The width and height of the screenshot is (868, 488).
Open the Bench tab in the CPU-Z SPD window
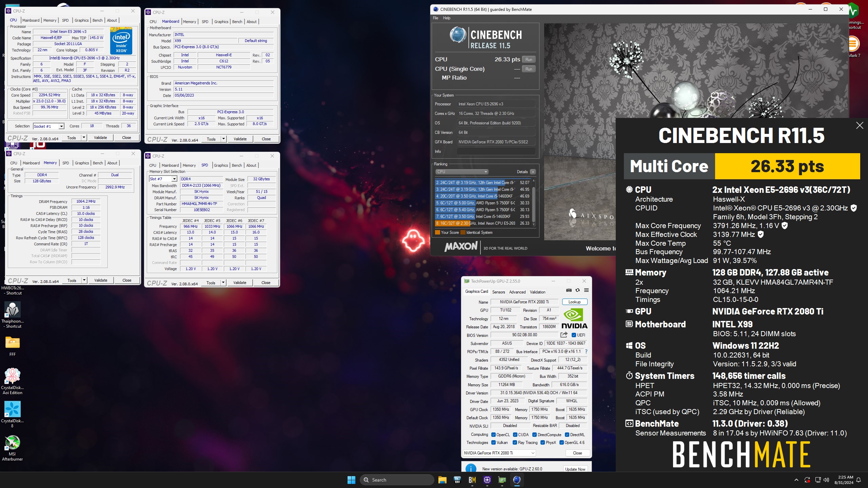point(237,165)
